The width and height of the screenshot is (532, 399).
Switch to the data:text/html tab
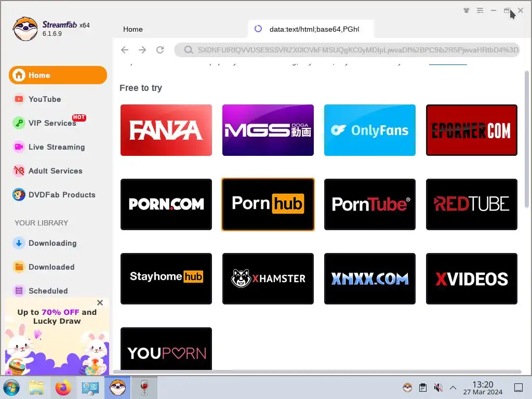coord(311,29)
